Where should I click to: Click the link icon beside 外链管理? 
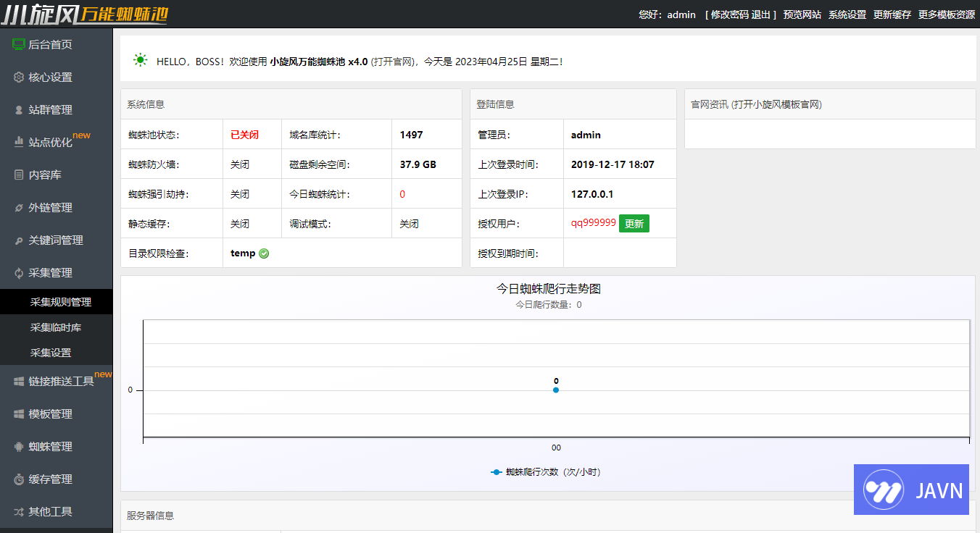19,208
